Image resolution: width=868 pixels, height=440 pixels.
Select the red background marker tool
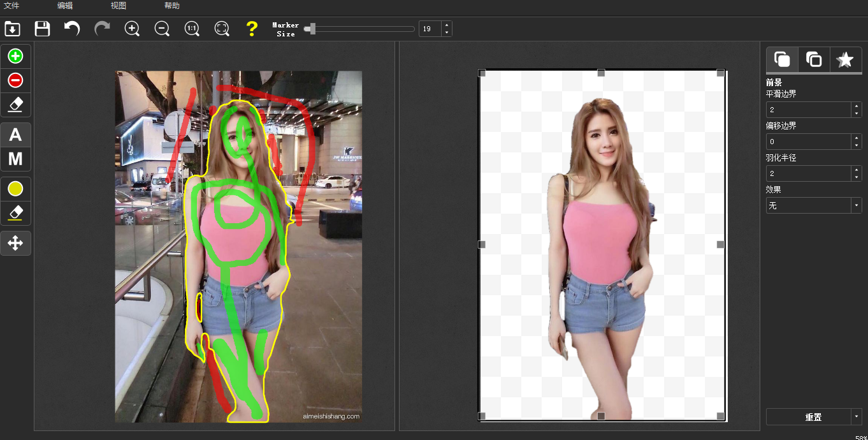tap(15, 80)
